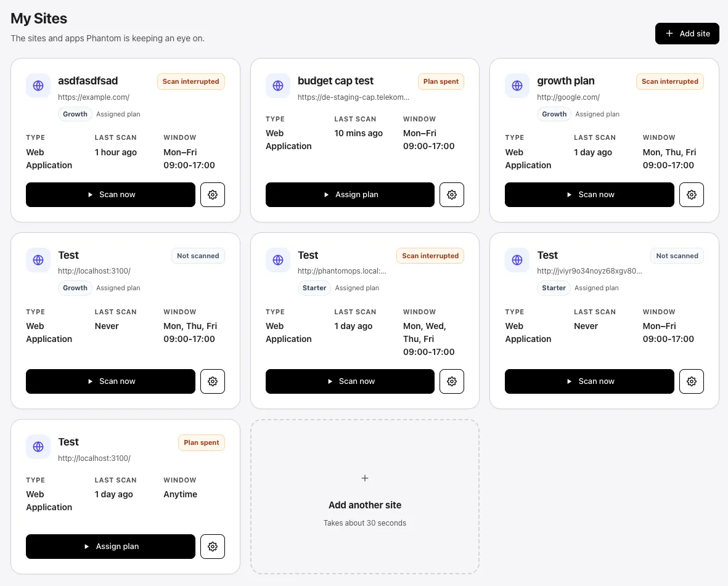Click the plus icon in Add another site area
This screenshot has height=586, width=728.
pyautogui.click(x=364, y=478)
